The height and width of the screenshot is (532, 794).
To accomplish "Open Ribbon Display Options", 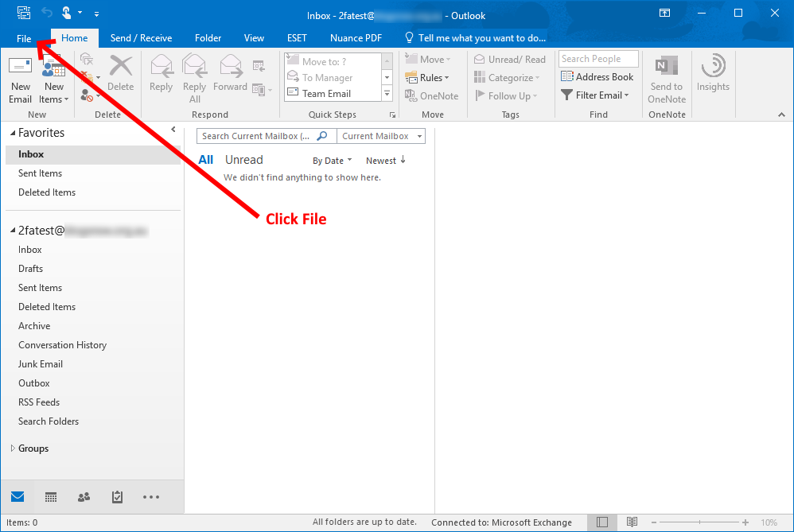I will coord(665,14).
